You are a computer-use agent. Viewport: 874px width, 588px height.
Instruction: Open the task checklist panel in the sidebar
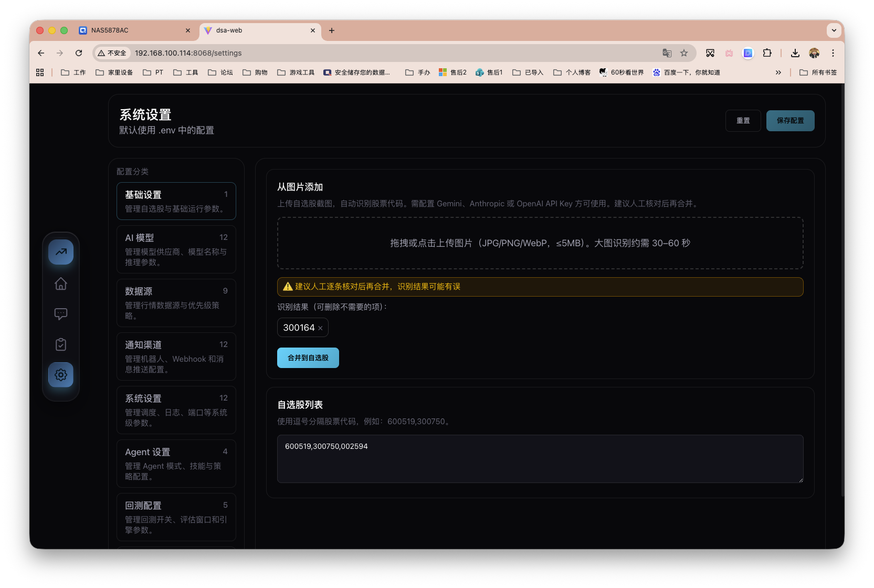60,344
